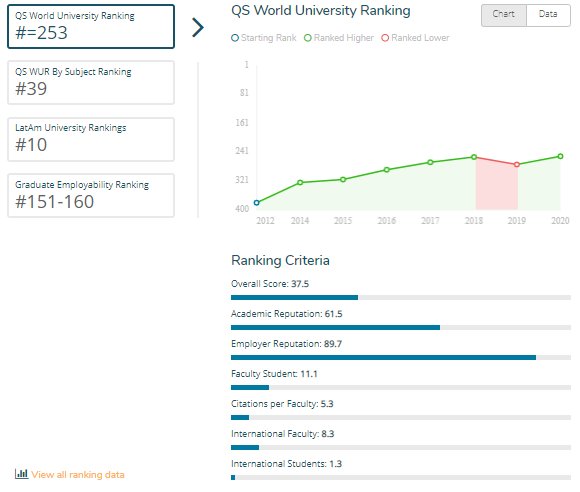Click the International Faculty progress bar
Viewport: 580px width, 492px height.
(401, 447)
